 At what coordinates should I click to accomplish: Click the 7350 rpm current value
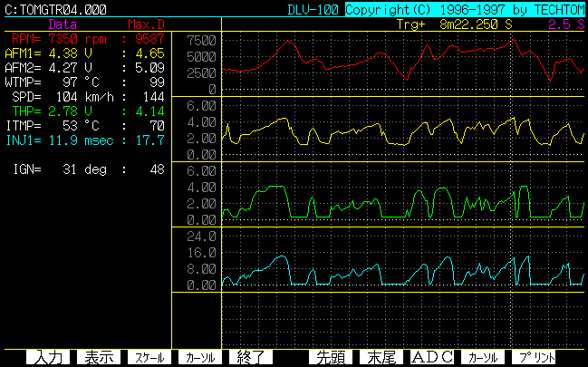click(x=78, y=39)
